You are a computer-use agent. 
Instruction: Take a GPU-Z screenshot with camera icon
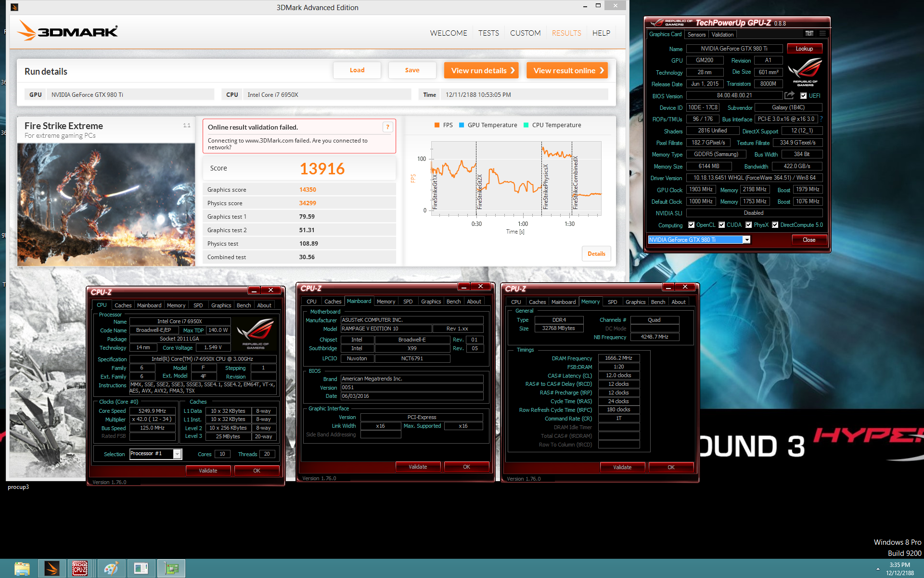[809, 34]
